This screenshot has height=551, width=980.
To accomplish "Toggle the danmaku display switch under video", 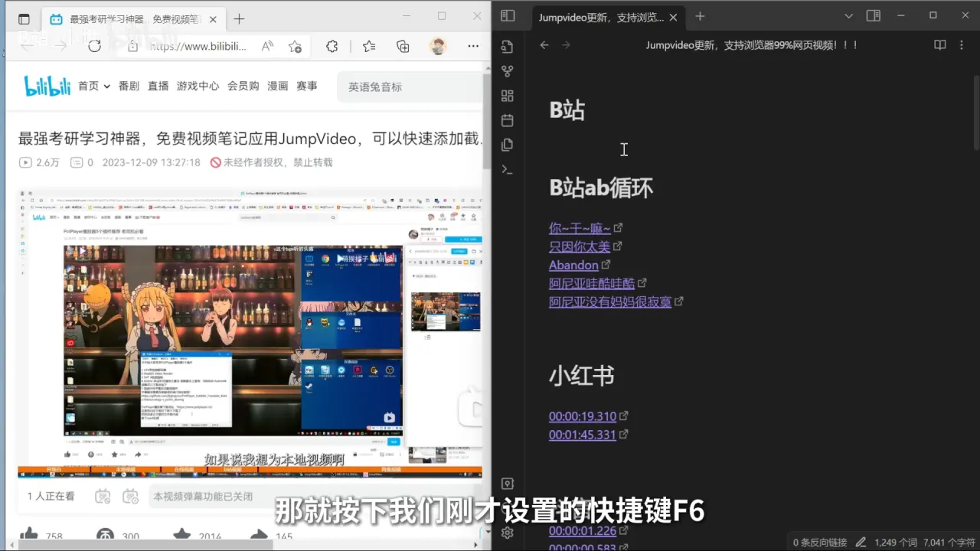I will 103,497.
